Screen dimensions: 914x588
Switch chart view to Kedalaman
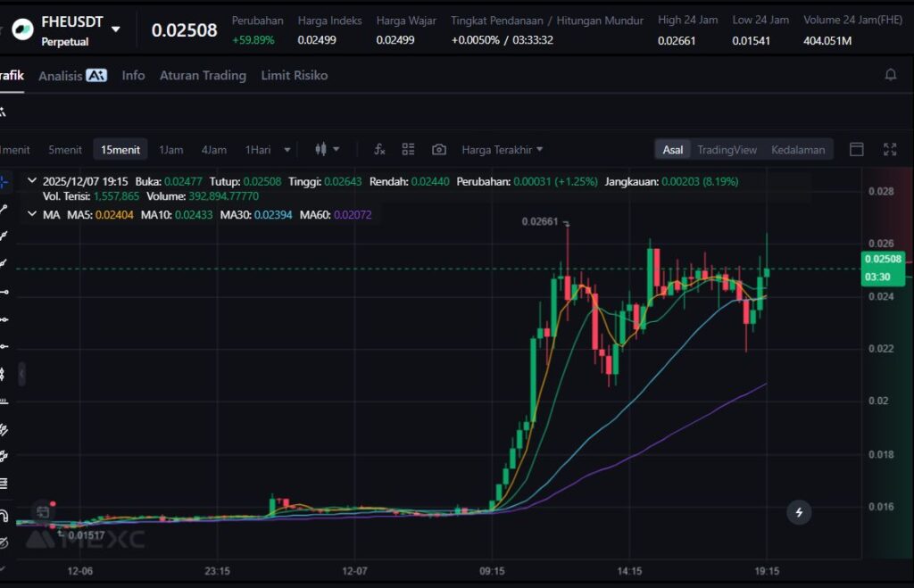797,150
